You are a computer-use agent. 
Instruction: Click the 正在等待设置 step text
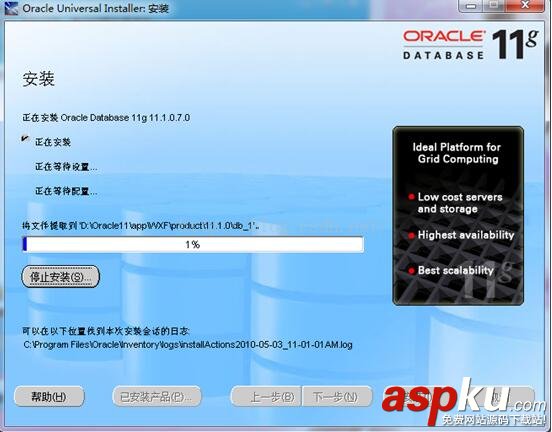[x=66, y=167]
